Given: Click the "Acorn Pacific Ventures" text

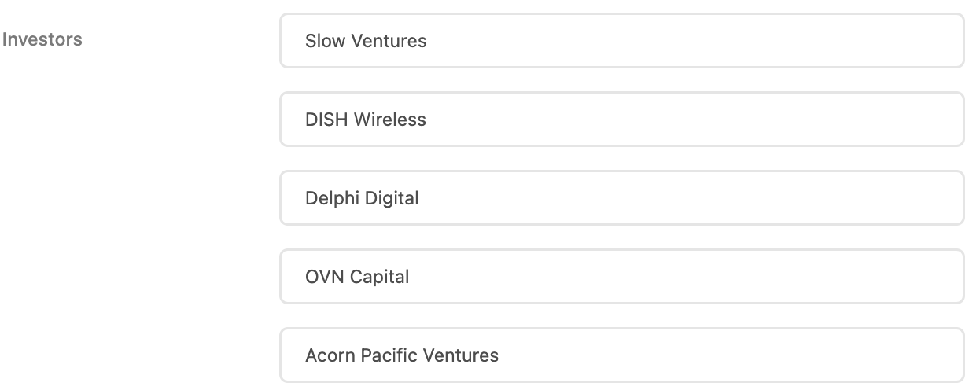Looking at the screenshot, I should point(402,355).
